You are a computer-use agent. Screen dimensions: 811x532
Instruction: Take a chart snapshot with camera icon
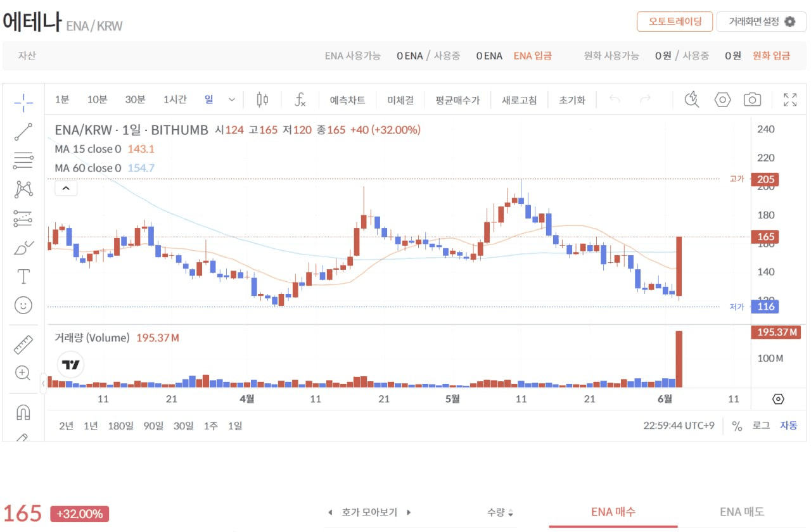[x=752, y=99]
